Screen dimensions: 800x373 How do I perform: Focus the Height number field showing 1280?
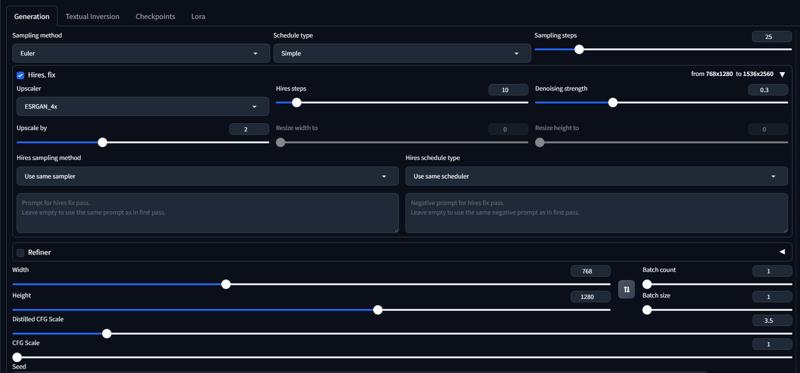(591, 297)
